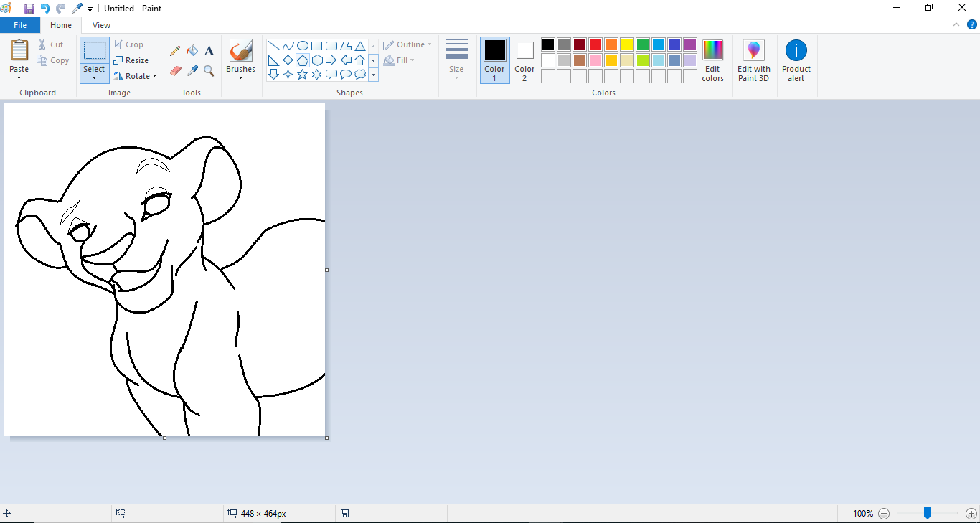The image size is (980, 523).
Task: Open the Edit colors dialog
Action: 712,60
